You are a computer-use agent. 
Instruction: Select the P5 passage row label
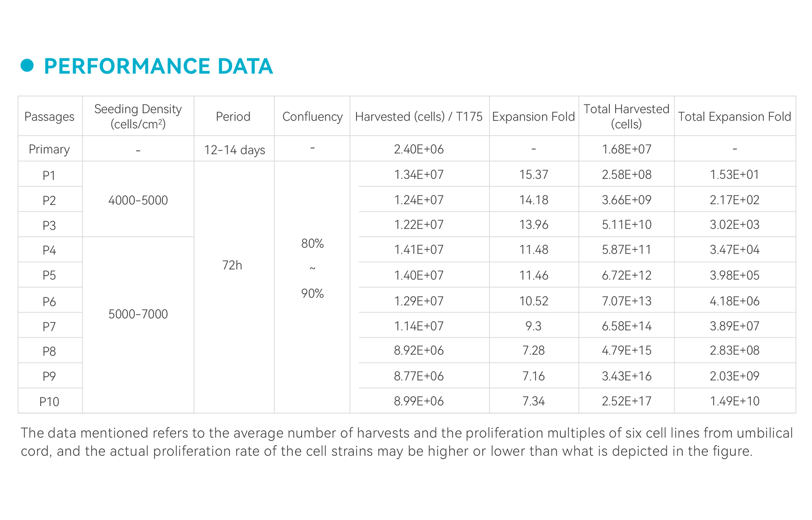[49, 275]
